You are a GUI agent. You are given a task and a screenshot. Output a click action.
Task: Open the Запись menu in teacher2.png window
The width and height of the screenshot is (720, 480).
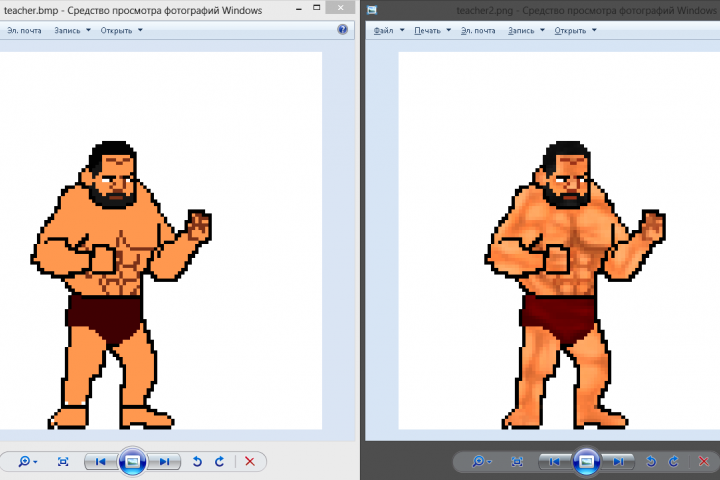click(521, 30)
